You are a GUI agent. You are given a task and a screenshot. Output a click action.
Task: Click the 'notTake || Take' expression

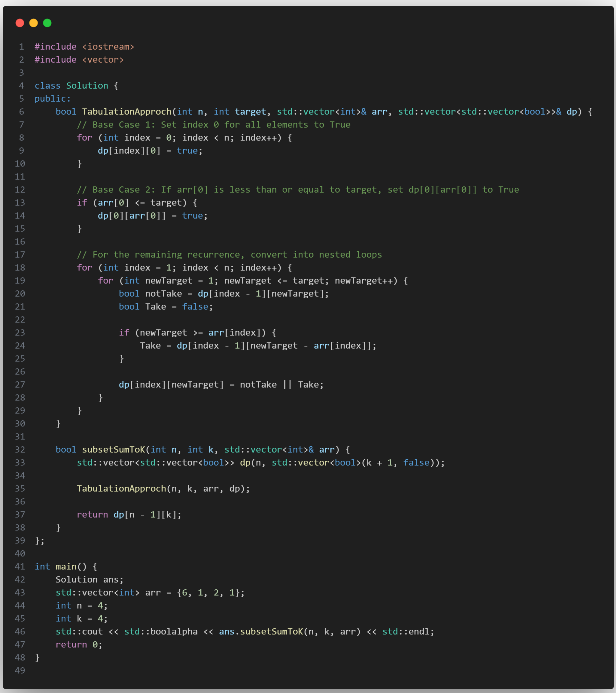(281, 384)
